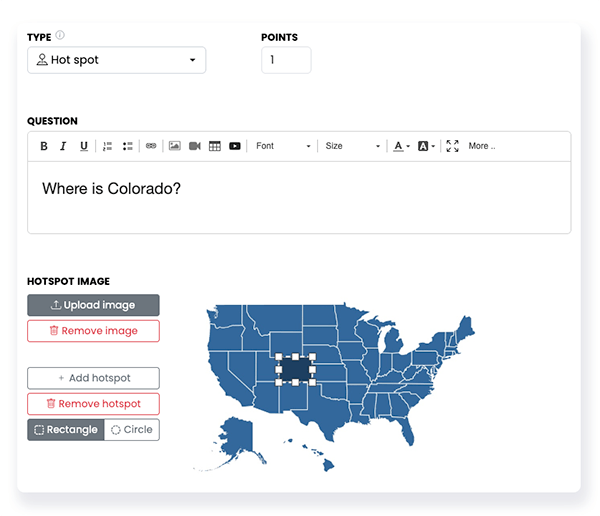Open the question Type dropdown
Screen dimensions: 600x516
pyautogui.click(x=117, y=60)
